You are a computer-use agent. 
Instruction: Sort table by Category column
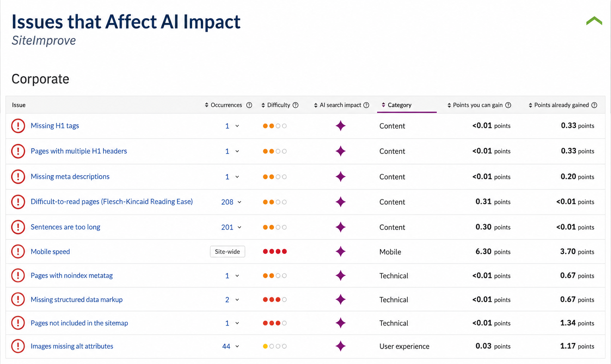pos(397,105)
